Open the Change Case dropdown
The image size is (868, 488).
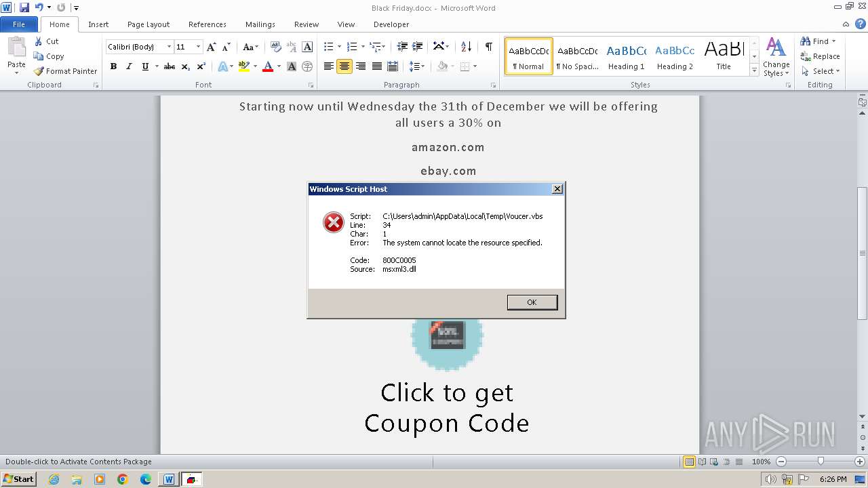[x=250, y=47]
